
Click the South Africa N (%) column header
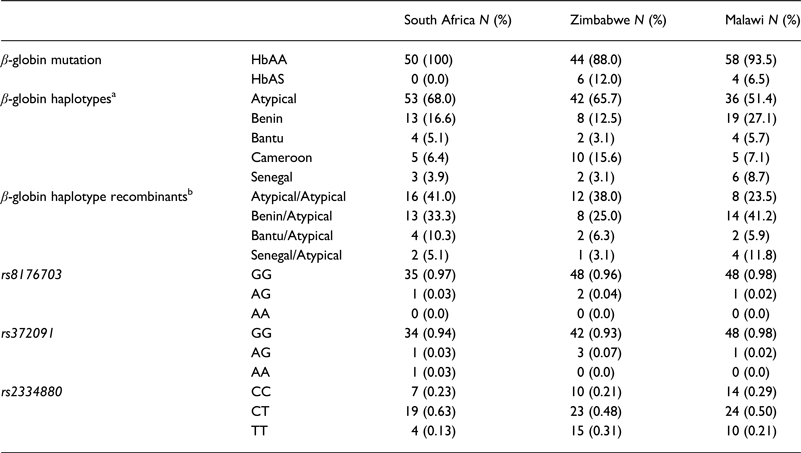(x=457, y=21)
